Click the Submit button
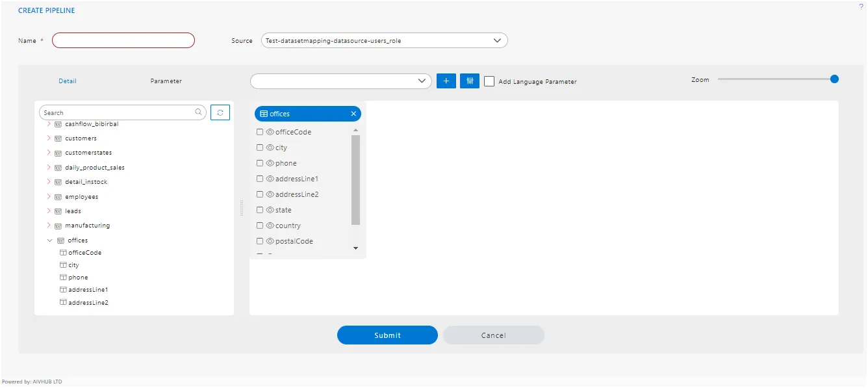The width and height of the screenshot is (868, 388). (387, 335)
